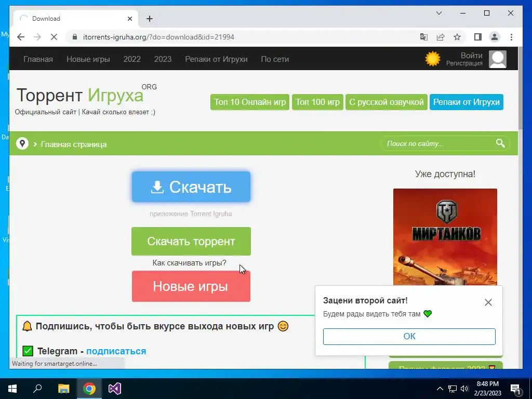Go to Главная страница breadcrumb
The image size is (532, 399).
[74, 144]
